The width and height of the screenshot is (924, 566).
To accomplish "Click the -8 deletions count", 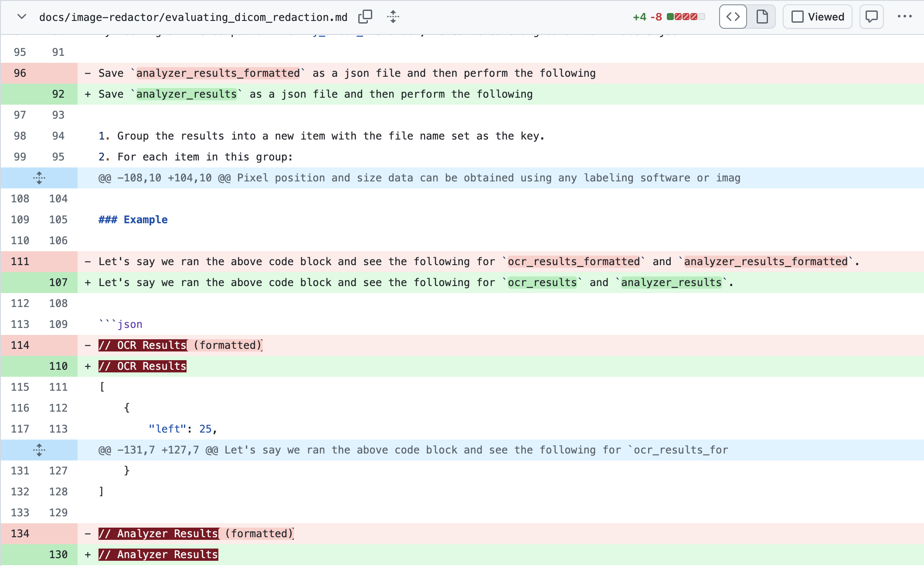I will click(x=656, y=17).
